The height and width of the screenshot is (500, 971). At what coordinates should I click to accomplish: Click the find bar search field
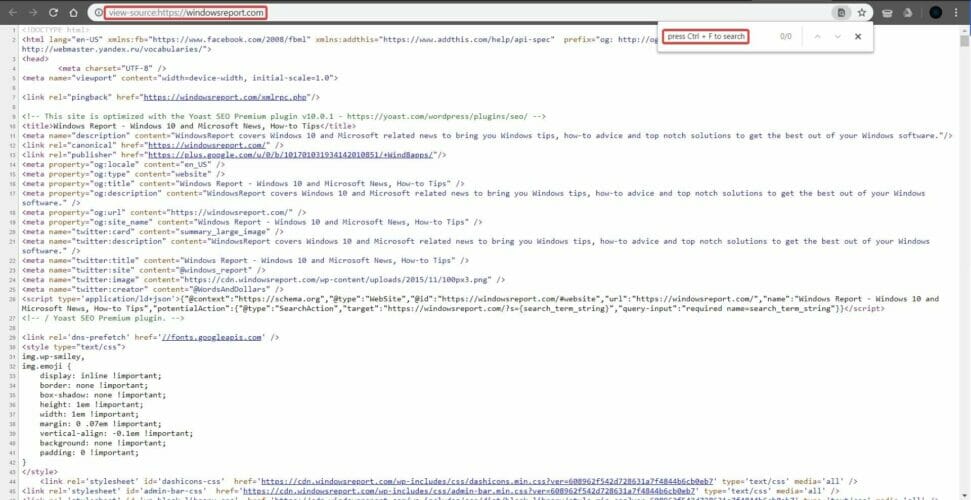[706, 37]
